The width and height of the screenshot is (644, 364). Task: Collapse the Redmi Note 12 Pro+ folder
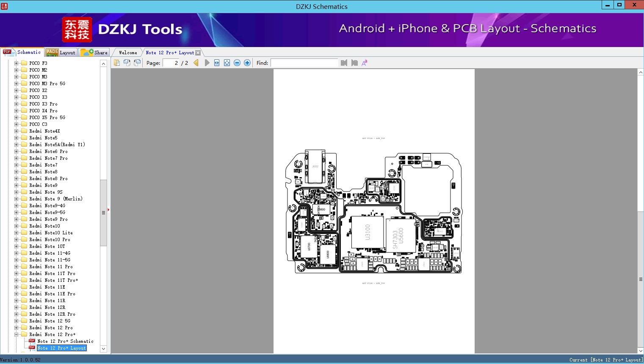pos(17,334)
